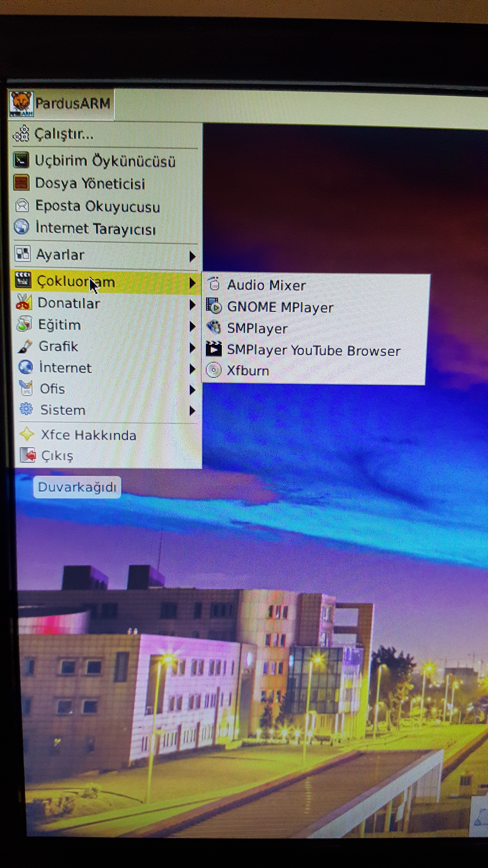Click the Xfburn disc icon
Viewport: 488px width, 868px height.
(213, 370)
